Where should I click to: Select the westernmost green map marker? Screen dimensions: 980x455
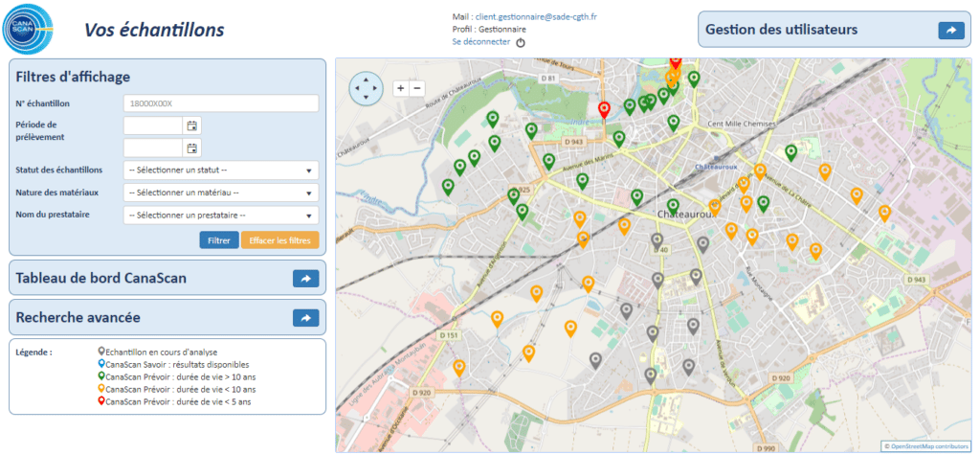(x=448, y=187)
